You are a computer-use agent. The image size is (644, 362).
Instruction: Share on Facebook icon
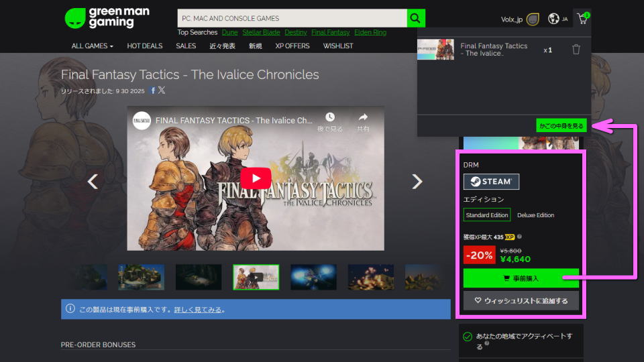[153, 90]
